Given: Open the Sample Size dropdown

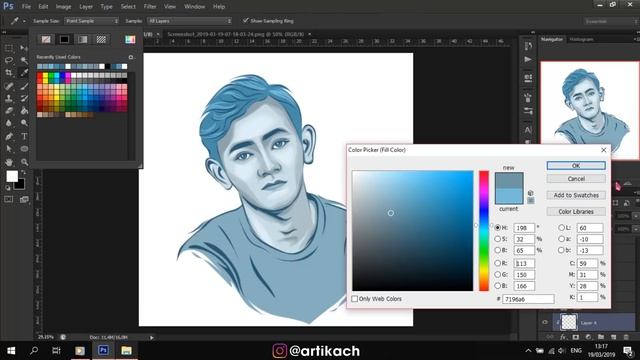Looking at the screenshot, I should pyautogui.click(x=91, y=21).
